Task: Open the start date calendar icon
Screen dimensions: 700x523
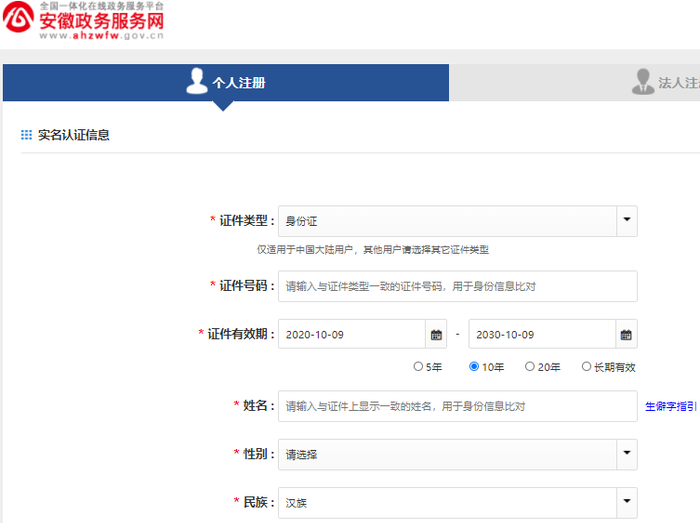Action: tap(435, 334)
